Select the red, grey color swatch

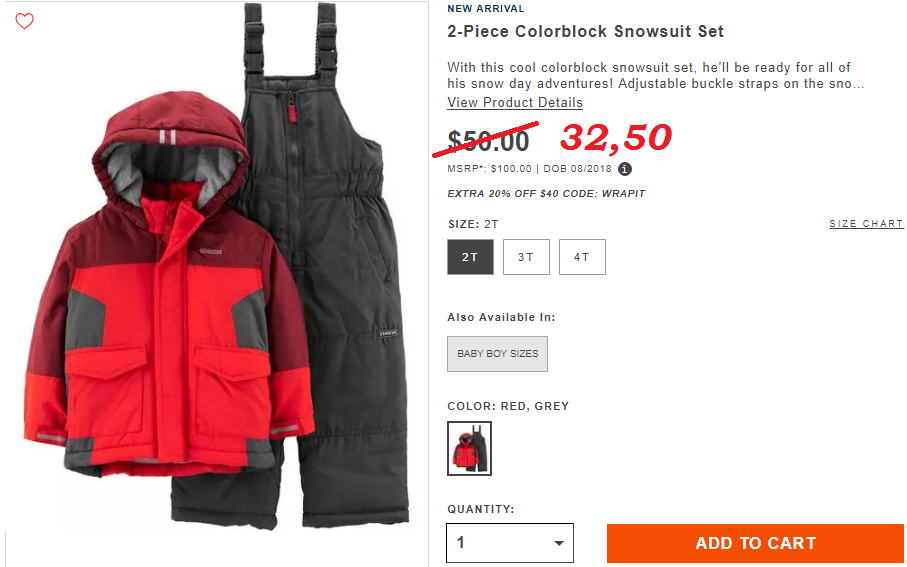click(x=469, y=448)
